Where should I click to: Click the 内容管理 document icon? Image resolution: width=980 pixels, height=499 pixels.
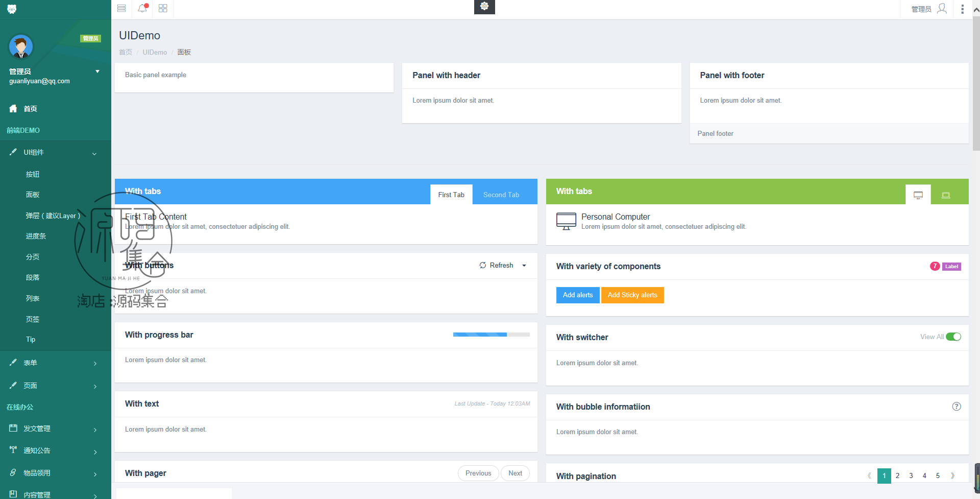point(13,494)
